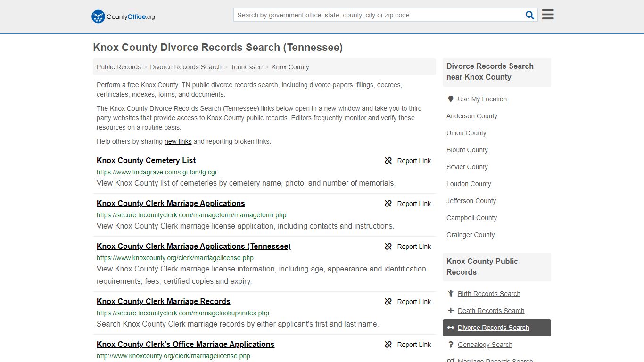Click the location pin icon by Use My Location
Screen dimensions: 644x362
pos(451,99)
